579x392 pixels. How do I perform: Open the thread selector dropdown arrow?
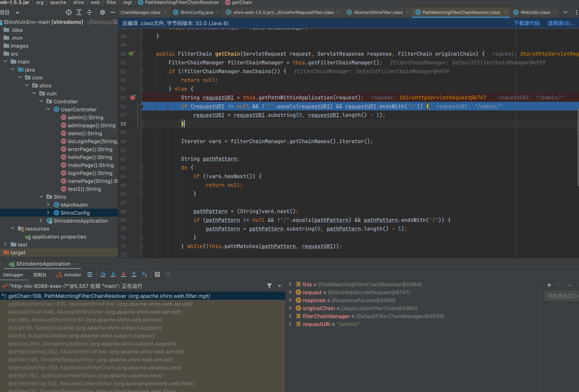280,286
